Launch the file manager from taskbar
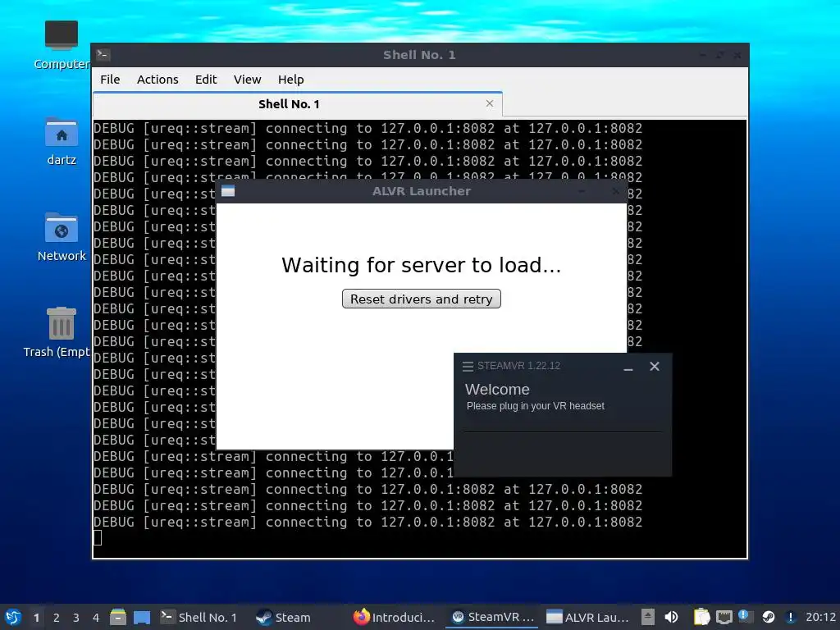The image size is (840, 630). [118, 617]
